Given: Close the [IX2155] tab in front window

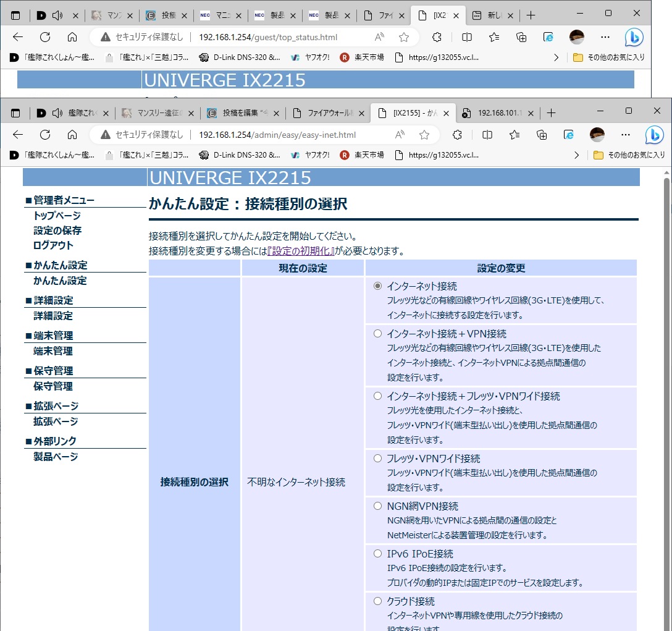Looking at the screenshot, I should [x=446, y=113].
